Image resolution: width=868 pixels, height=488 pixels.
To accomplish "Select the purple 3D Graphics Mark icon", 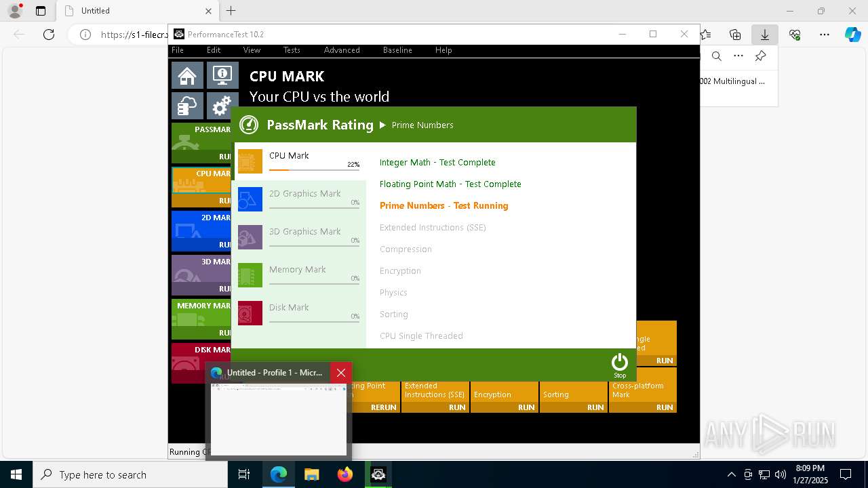I will click(250, 237).
